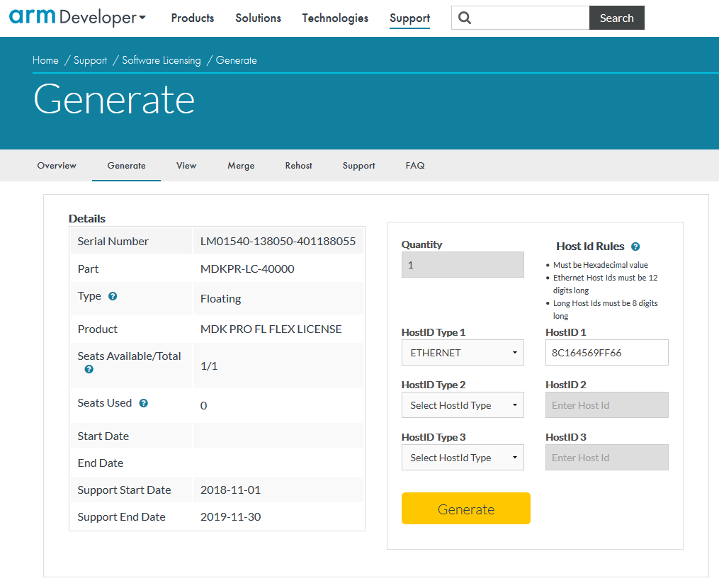Click the Generate breadcrumb link
The height and width of the screenshot is (588, 719).
point(236,60)
